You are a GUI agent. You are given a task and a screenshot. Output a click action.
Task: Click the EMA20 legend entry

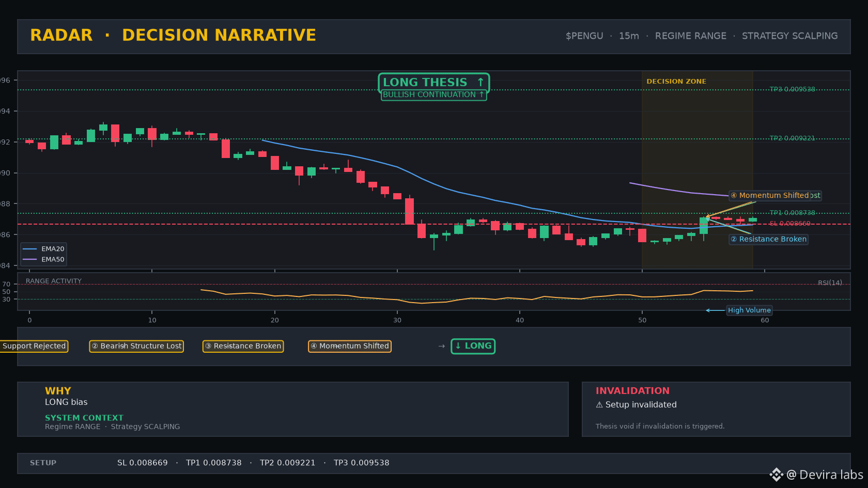(x=43, y=249)
